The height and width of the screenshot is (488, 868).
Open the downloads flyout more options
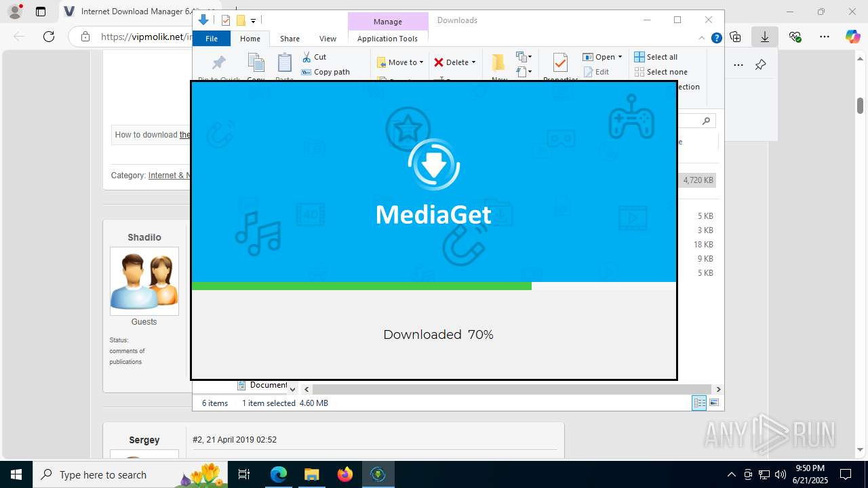click(738, 65)
